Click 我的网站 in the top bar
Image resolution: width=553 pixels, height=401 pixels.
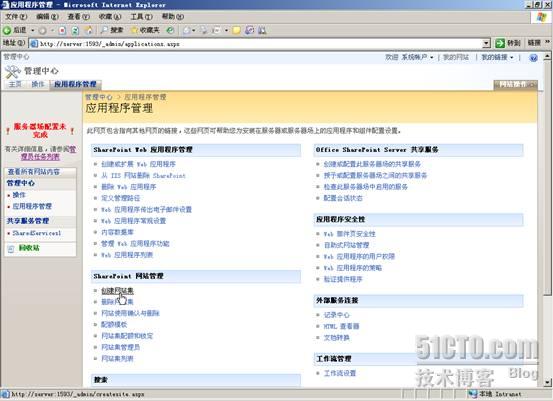click(456, 57)
